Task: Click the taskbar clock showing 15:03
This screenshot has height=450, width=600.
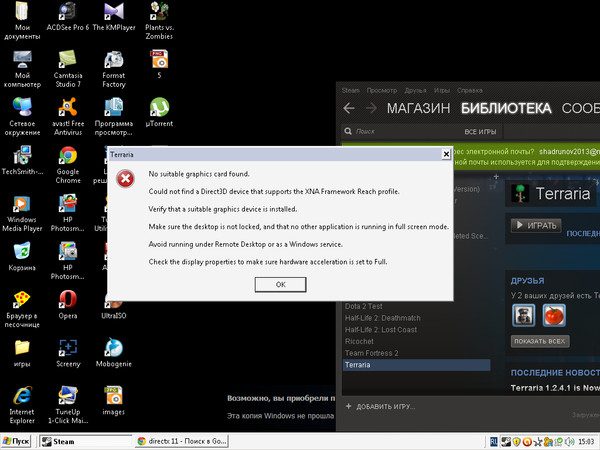Action: click(586, 442)
